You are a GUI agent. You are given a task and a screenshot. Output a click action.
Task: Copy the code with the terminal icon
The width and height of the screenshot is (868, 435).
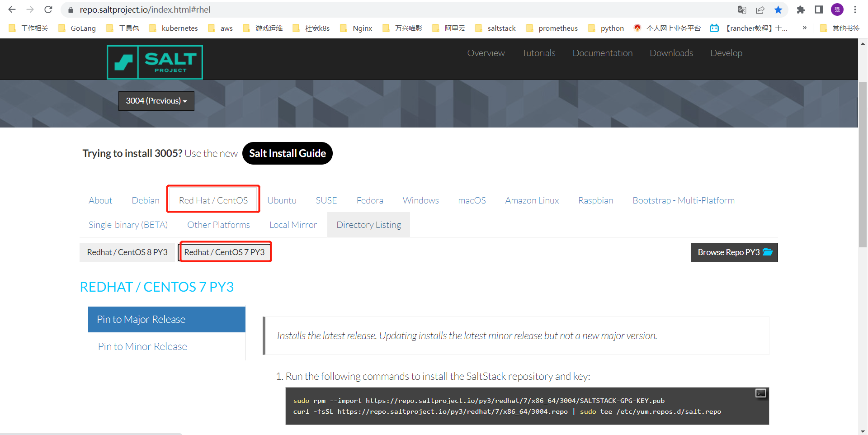click(x=761, y=393)
